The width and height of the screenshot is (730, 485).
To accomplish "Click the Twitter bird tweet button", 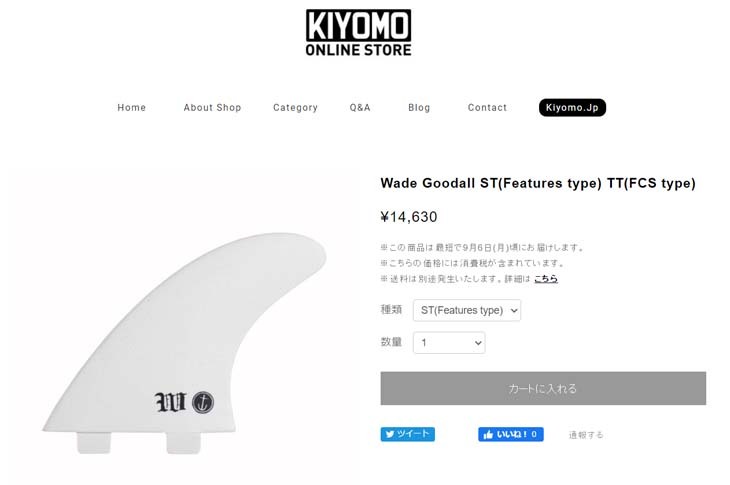I will click(407, 434).
